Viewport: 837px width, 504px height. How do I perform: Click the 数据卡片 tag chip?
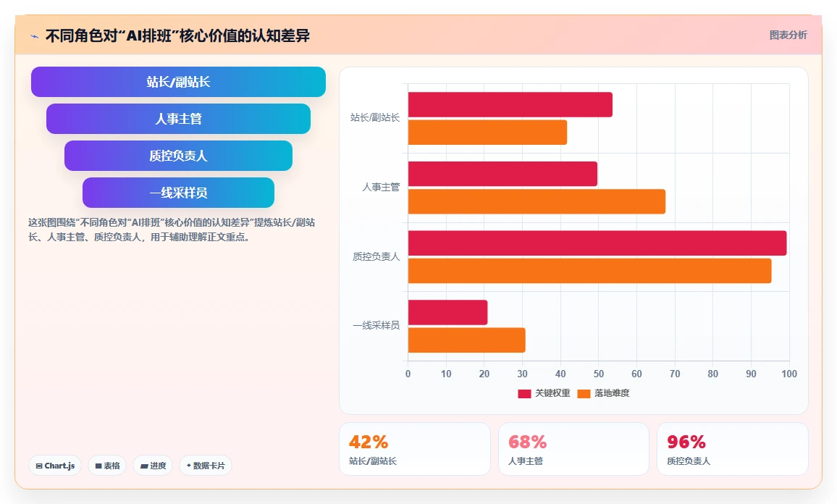click(x=206, y=466)
